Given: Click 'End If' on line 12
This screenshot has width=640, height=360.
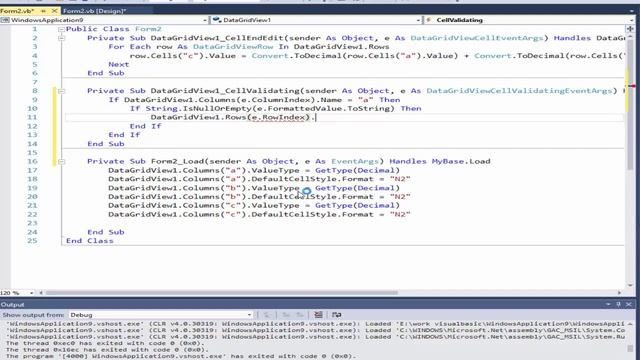Looking at the screenshot, I should click(146, 126).
